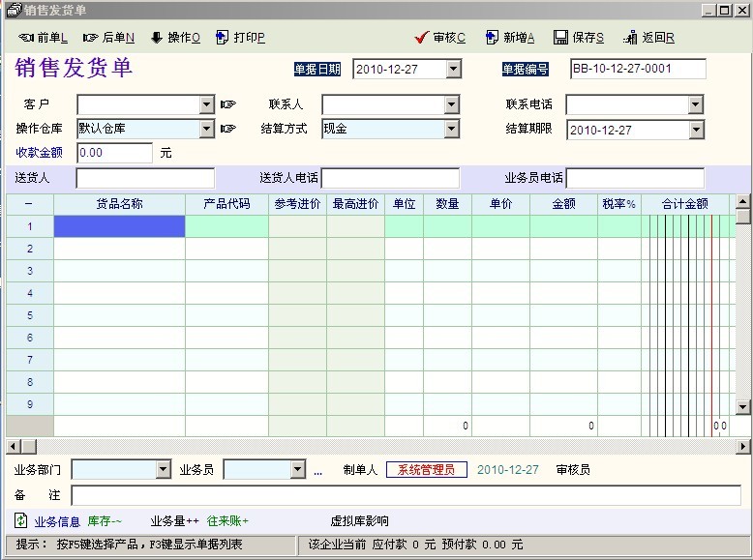Image resolution: width=753 pixels, height=560 pixels.
Task: Expand the 客户 customer dropdown
Action: point(207,104)
